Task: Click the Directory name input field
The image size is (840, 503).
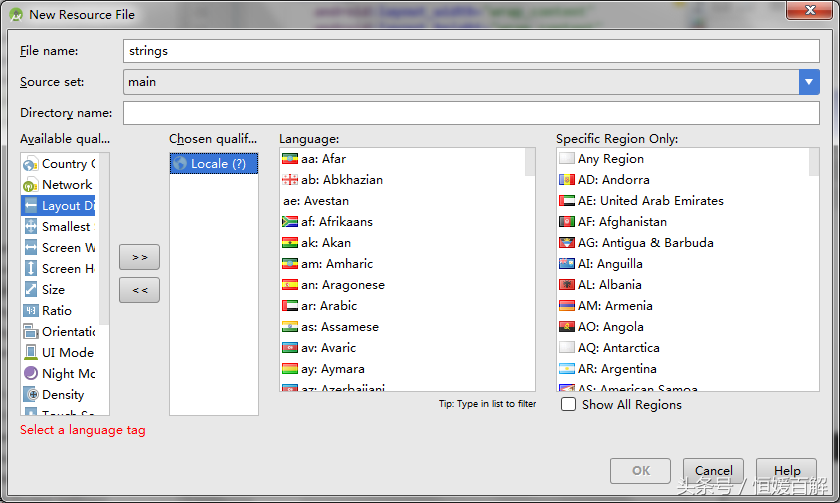Action: pos(471,113)
